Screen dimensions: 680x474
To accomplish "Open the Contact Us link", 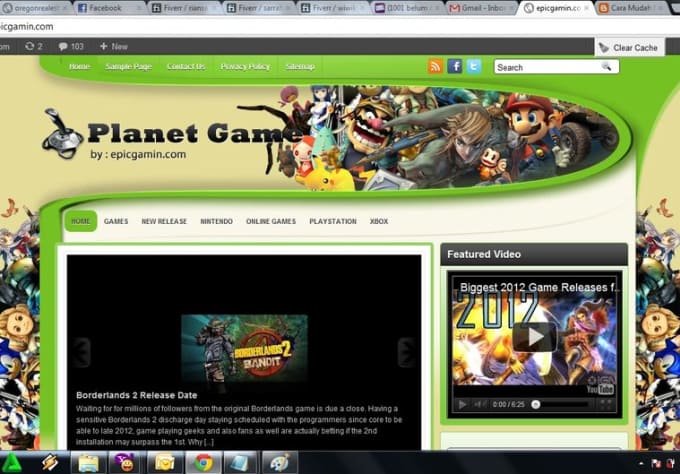I will 186,66.
